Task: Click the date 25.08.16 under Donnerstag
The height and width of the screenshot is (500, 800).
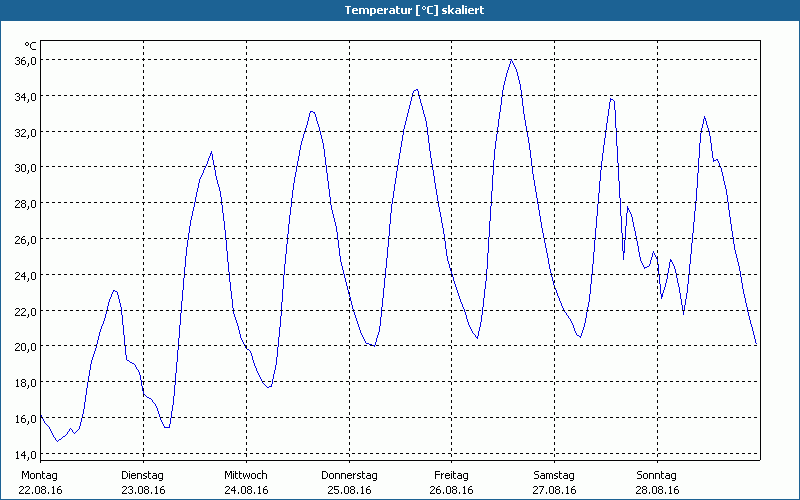Action: click(x=349, y=490)
